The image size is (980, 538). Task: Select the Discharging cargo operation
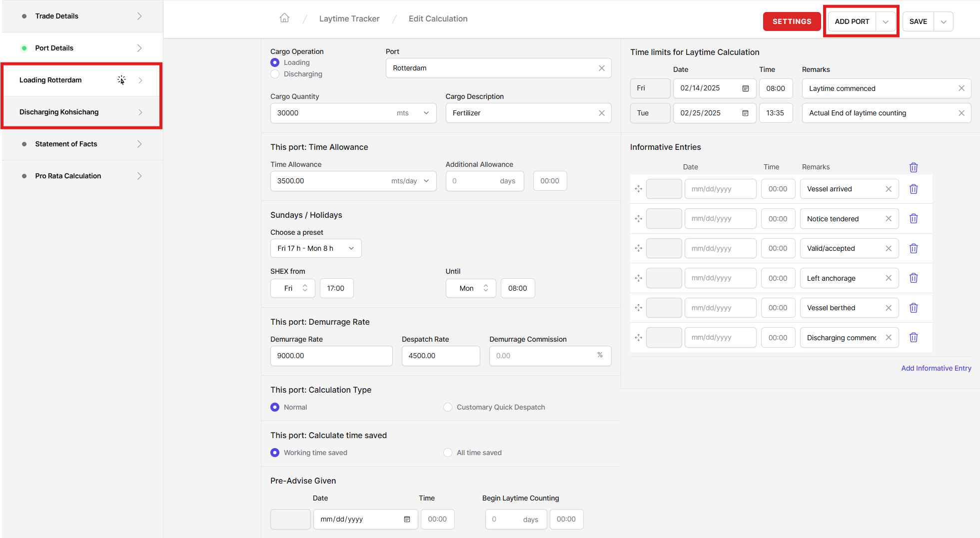[x=275, y=74]
